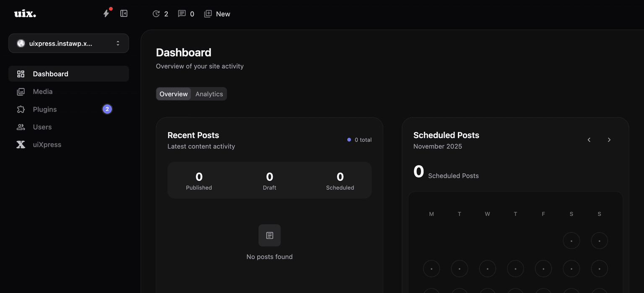644x293 pixels.
Task: Switch to the Analytics tab
Action: point(209,94)
